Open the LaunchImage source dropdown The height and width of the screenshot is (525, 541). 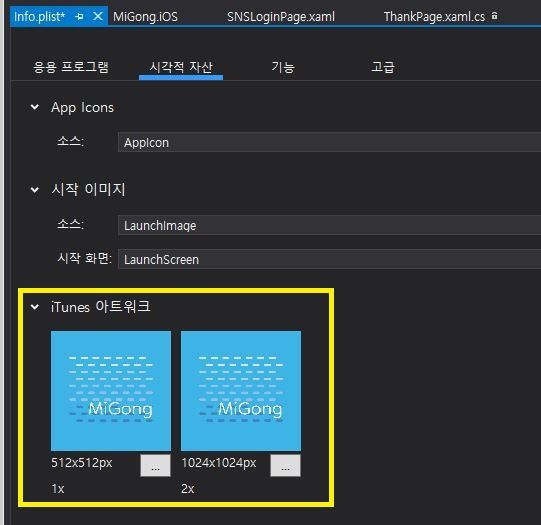click(x=329, y=225)
